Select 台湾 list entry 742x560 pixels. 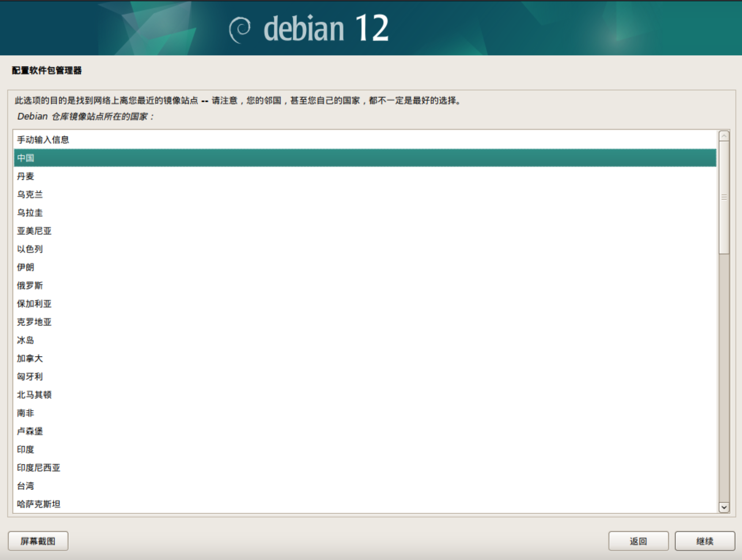(26, 486)
